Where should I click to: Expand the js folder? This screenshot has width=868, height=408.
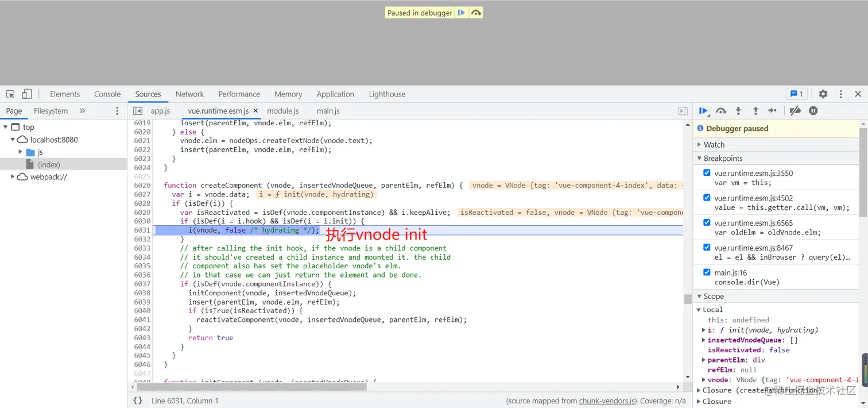pyautogui.click(x=21, y=152)
